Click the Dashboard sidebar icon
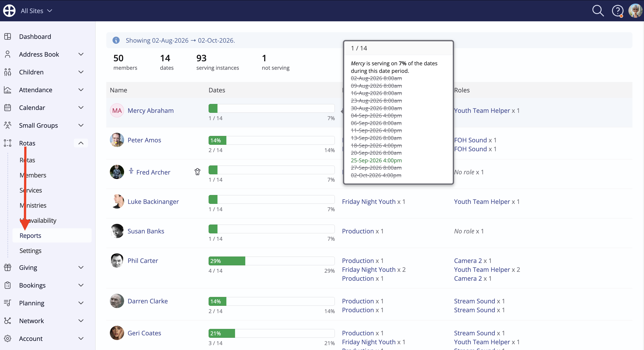The image size is (644, 350). [8, 36]
